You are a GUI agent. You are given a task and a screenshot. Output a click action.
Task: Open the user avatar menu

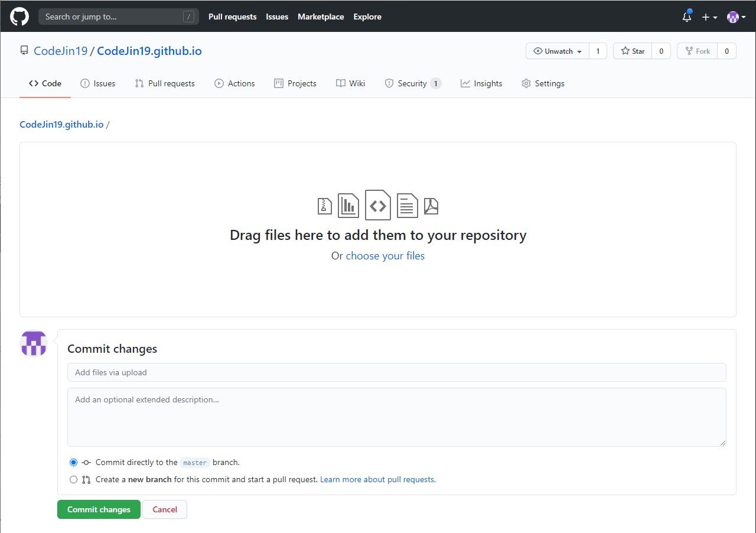(x=736, y=17)
